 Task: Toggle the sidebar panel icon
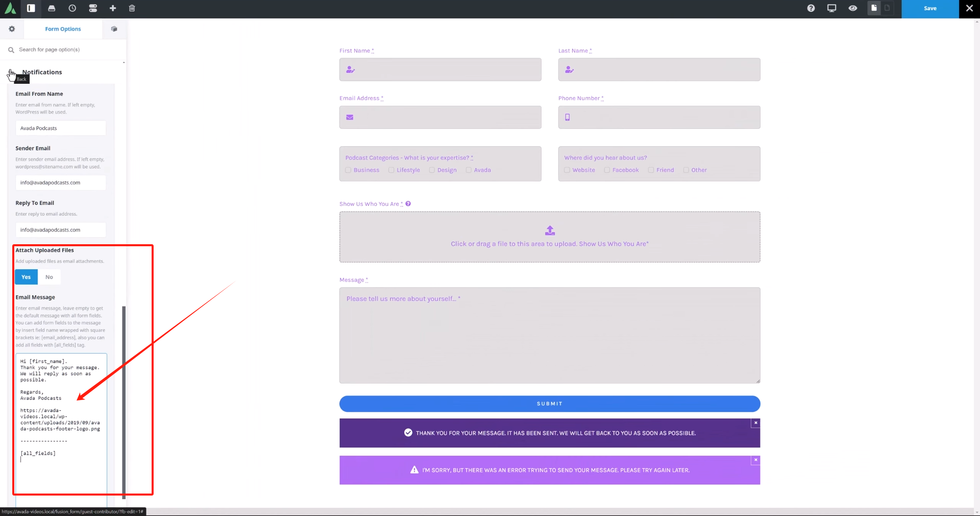point(31,8)
